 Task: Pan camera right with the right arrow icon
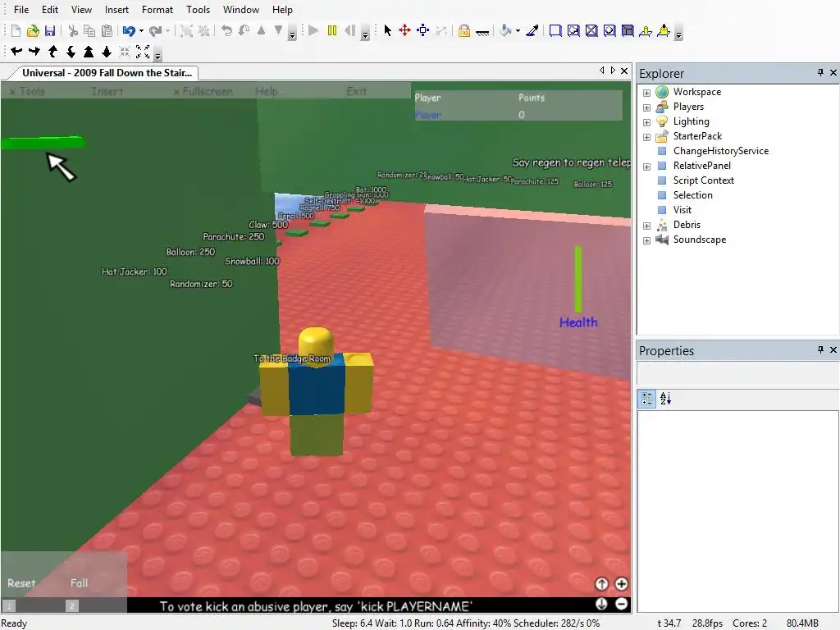[x=34, y=52]
